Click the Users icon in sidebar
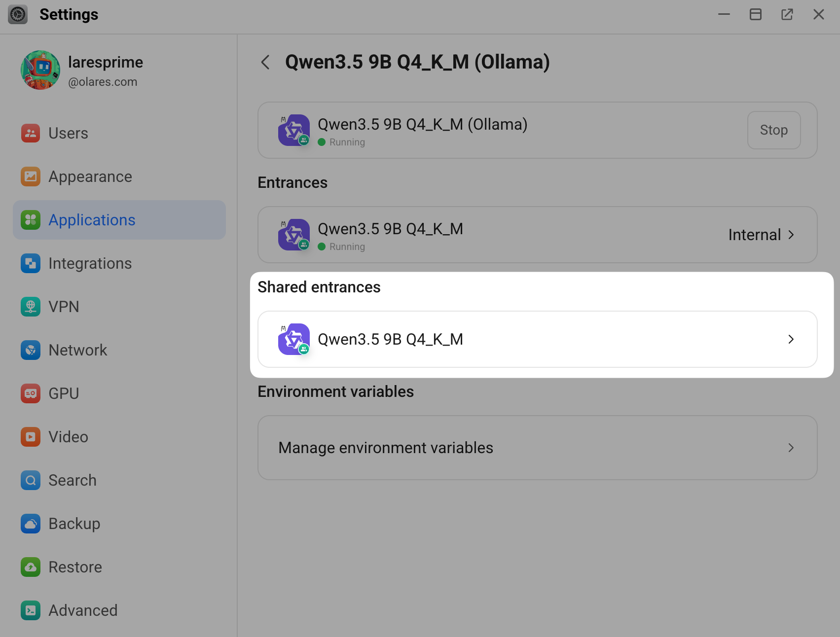The width and height of the screenshot is (840, 637). point(31,133)
